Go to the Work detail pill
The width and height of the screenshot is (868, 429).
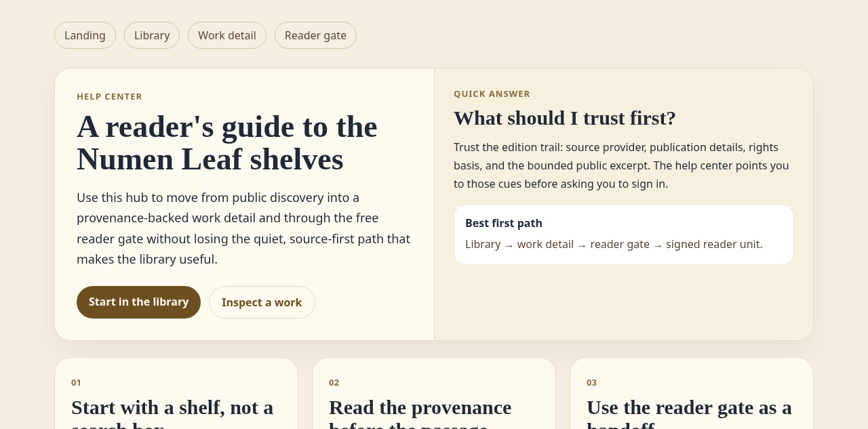coord(227,35)
